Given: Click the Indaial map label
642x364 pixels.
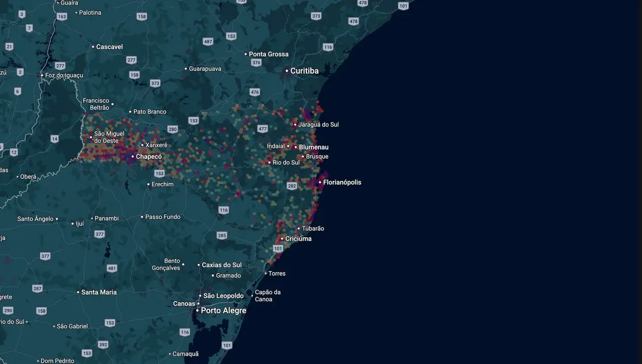Looking at the screenshot, I should 276,146.
